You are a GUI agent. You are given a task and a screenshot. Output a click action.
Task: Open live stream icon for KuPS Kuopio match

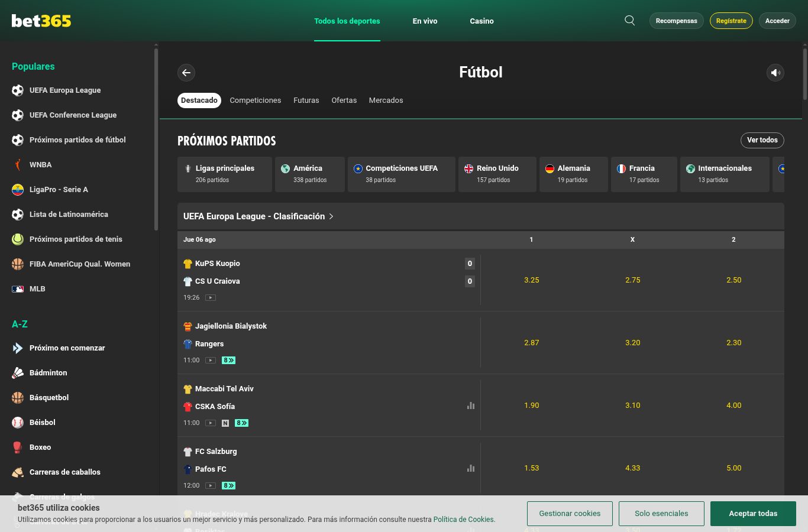click(211, 298)
